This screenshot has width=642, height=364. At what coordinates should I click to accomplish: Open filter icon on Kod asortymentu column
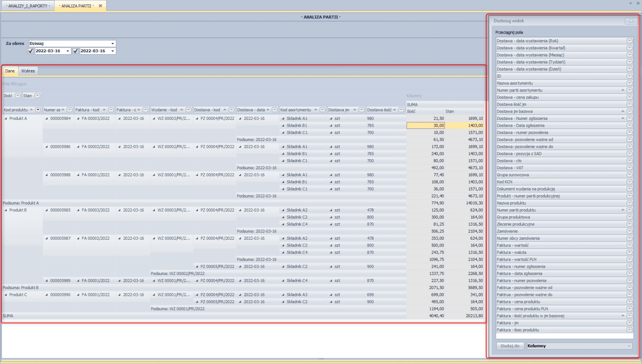322,110
